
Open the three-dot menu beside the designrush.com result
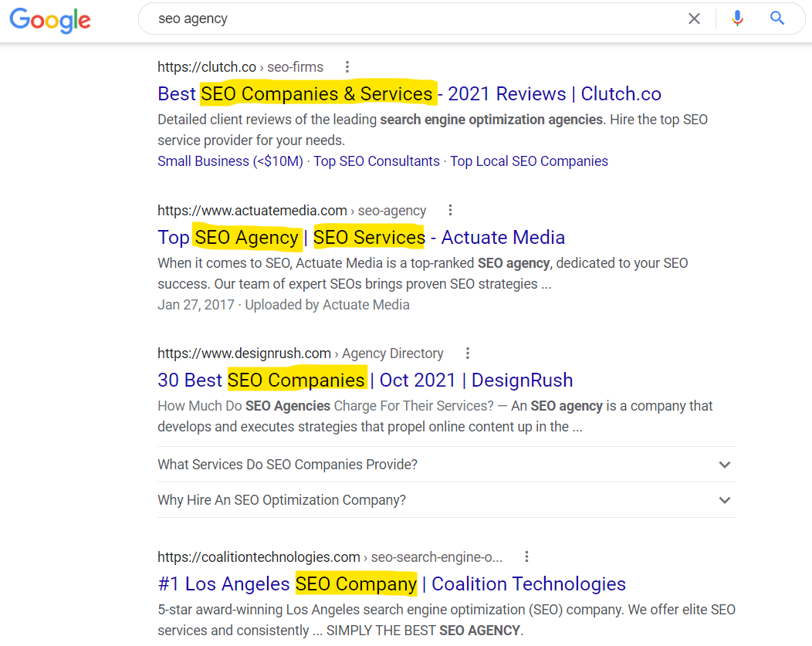(x=468, y=353)
